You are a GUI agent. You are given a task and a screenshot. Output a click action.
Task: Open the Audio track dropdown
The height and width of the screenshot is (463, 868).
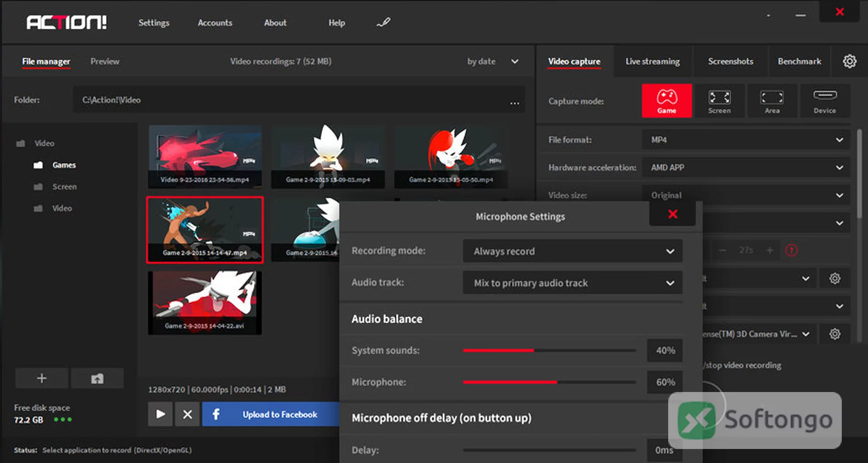(x=572, y=283)
